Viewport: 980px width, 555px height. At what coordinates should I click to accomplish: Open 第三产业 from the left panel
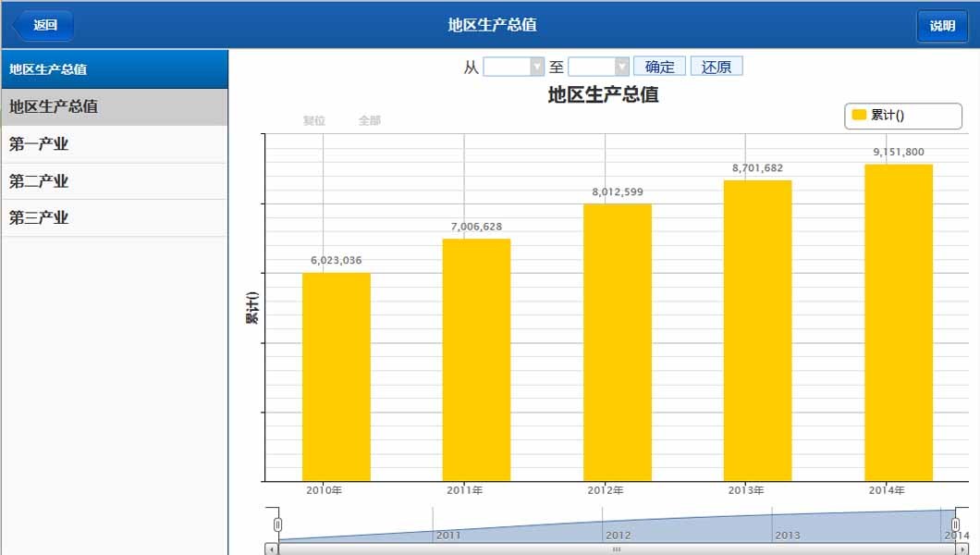pos(115,217)
